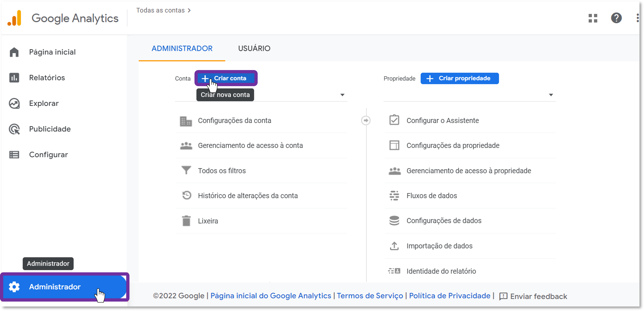Screen dimensions: 644x311
Task: Open Gerenciamento de acesso à conta
Action: 262,146
